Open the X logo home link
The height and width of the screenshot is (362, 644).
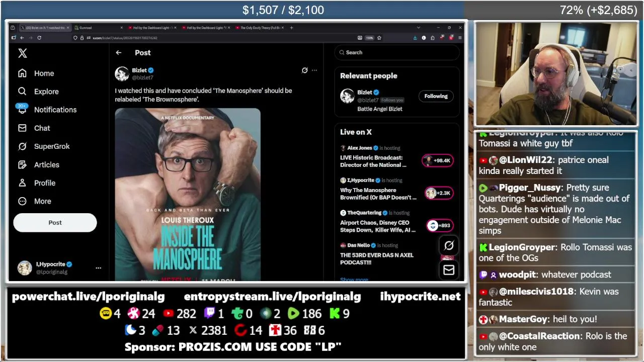click(23, 53)
